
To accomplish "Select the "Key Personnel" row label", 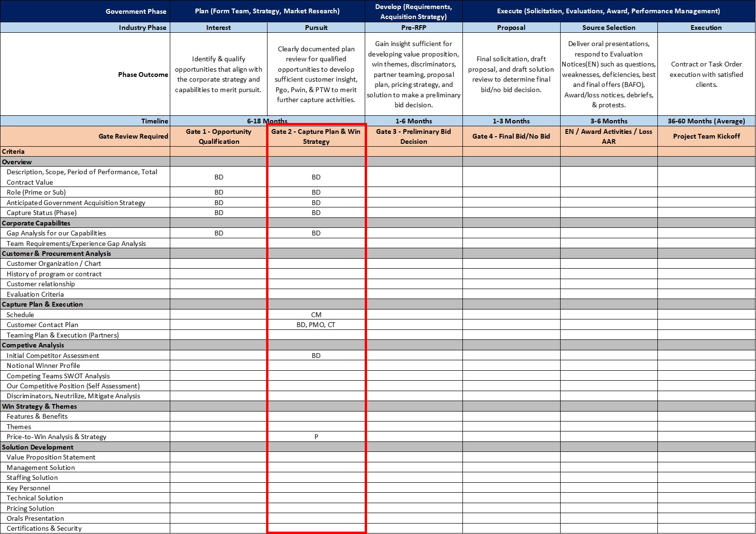I will 85,488.
